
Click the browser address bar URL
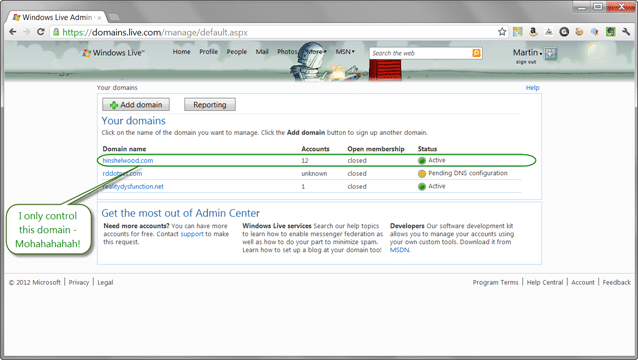pyautogui.click(x=155, y=32)
